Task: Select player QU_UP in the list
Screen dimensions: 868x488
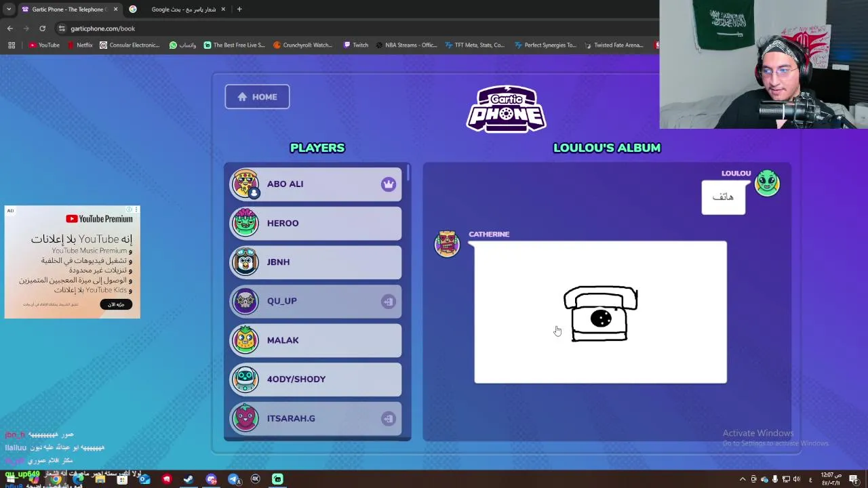Action: click(x=315, y=301)
